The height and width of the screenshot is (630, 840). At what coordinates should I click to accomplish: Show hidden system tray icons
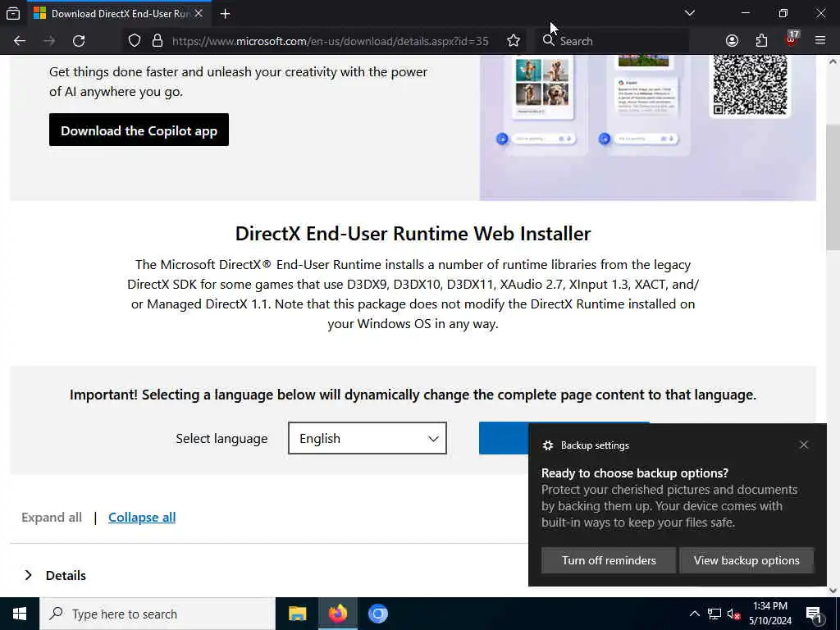pyautogui.click(x=694, y=614)
